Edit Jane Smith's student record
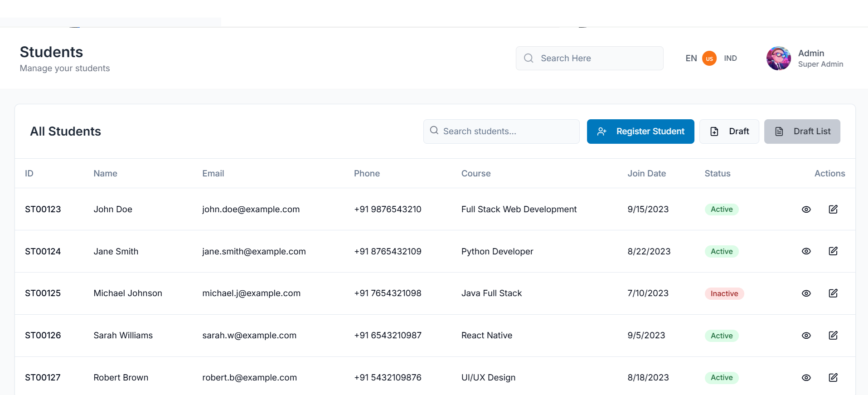The width and height of the screenshot is (868, 395). [833, 251]
